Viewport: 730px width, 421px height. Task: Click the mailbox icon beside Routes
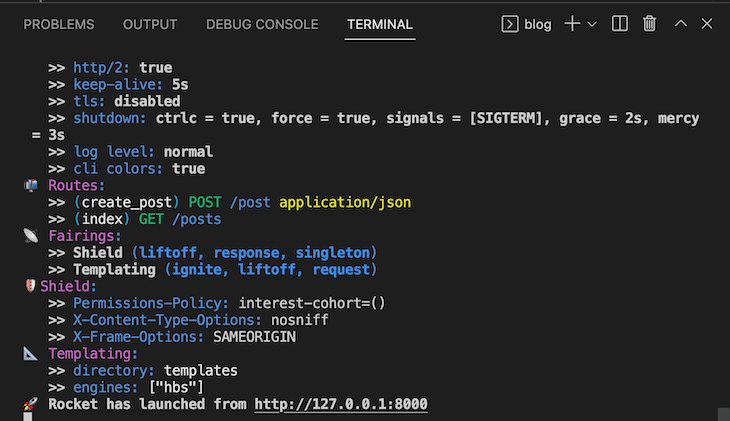(31, 185)
